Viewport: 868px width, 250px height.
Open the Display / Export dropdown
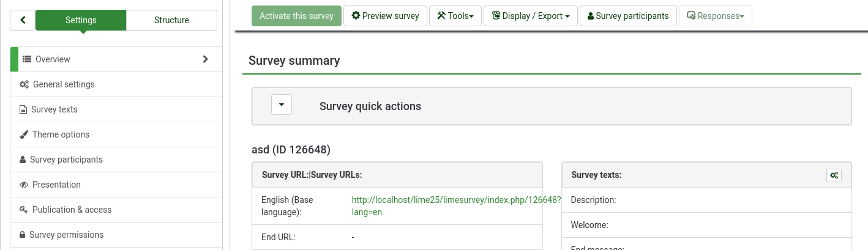(531, 16)
